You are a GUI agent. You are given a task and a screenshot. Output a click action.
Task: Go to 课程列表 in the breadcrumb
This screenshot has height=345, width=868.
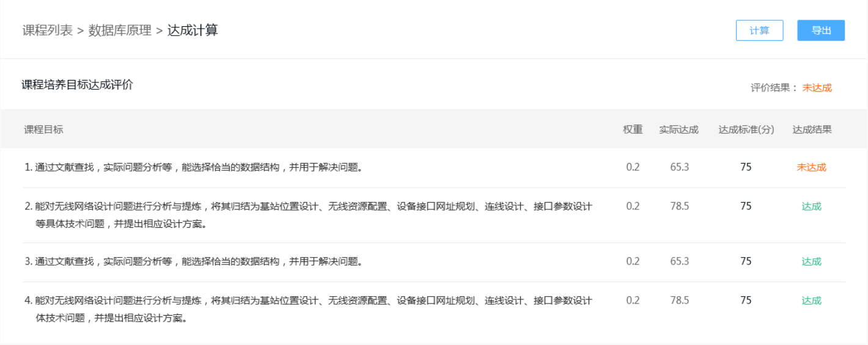(48, 31)
